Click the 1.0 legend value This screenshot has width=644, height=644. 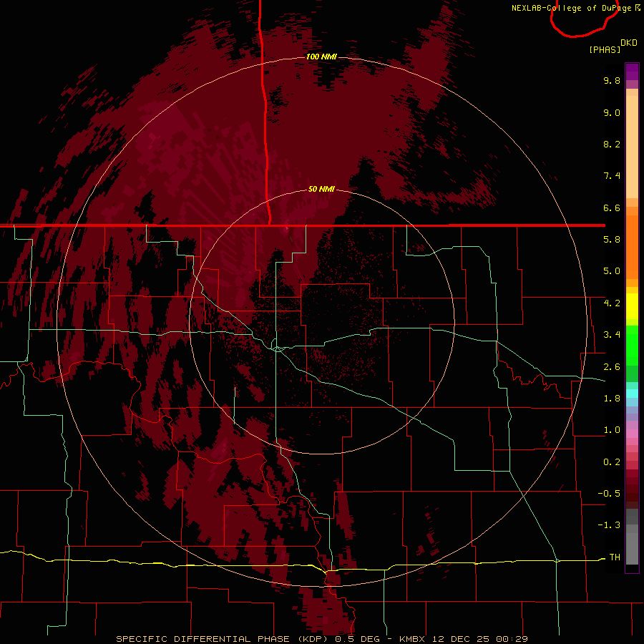(x=612, y=430)
